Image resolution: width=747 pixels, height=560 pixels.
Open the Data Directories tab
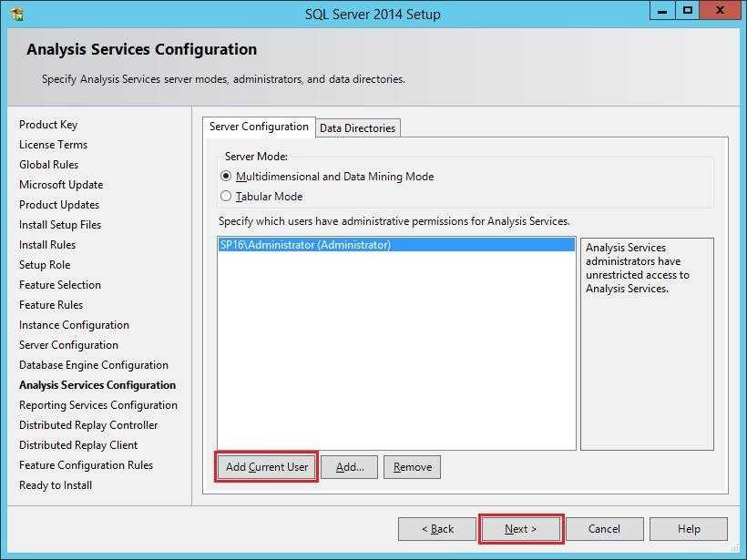[358, 128]
